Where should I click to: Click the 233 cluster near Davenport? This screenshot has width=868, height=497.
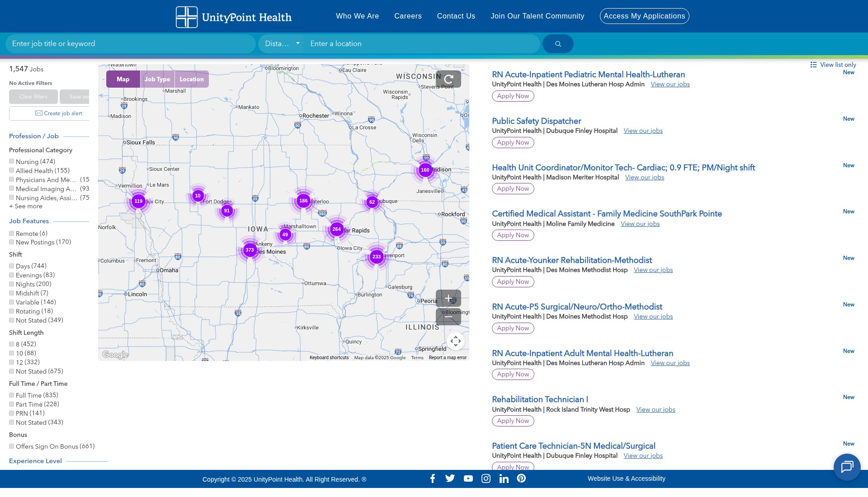click(x=377, y=257)
